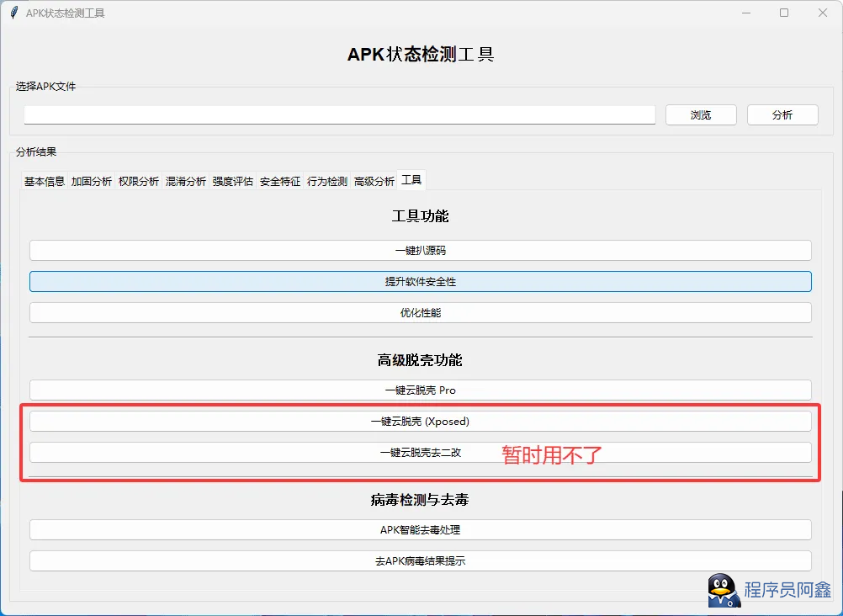843x616 pixels.
Task: Go to the 行为检测 tab
Action: coord(326,181)
